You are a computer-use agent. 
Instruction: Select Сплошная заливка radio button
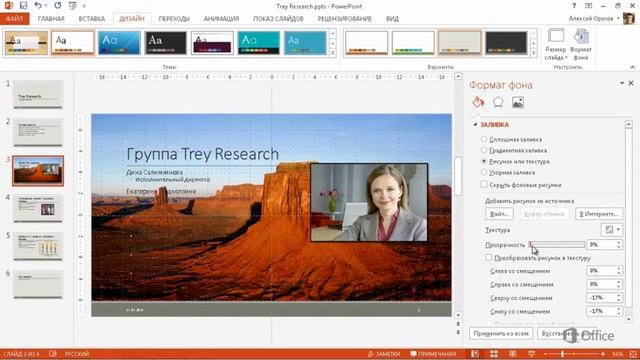[484, 139]
